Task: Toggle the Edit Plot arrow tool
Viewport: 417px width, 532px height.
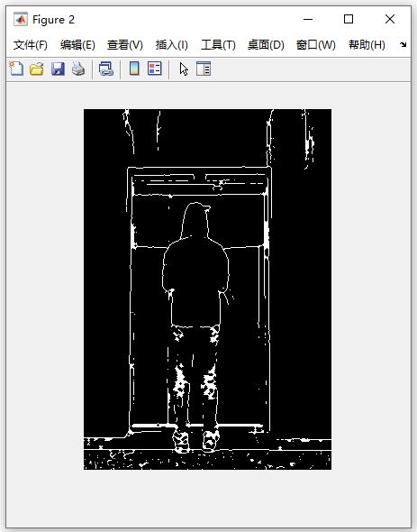Action: point(184,69)
